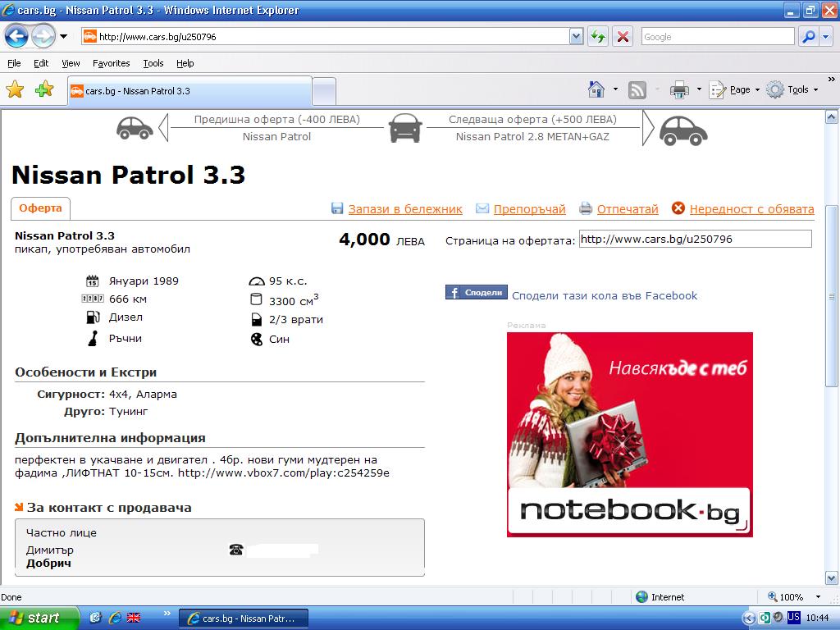This screenshot has width=840, height=630.
Task: Click Internet Explorer quick launch icon
Action: [115, 618]
